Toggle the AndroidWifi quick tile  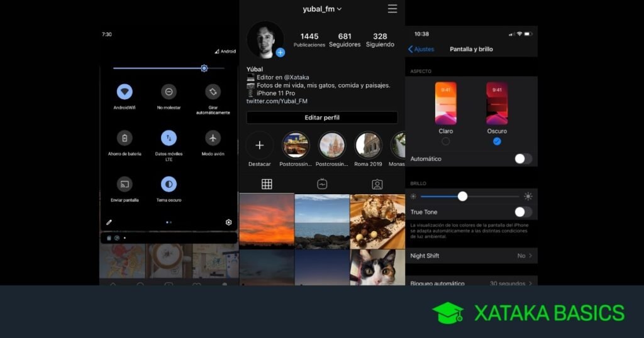[125, 92]
